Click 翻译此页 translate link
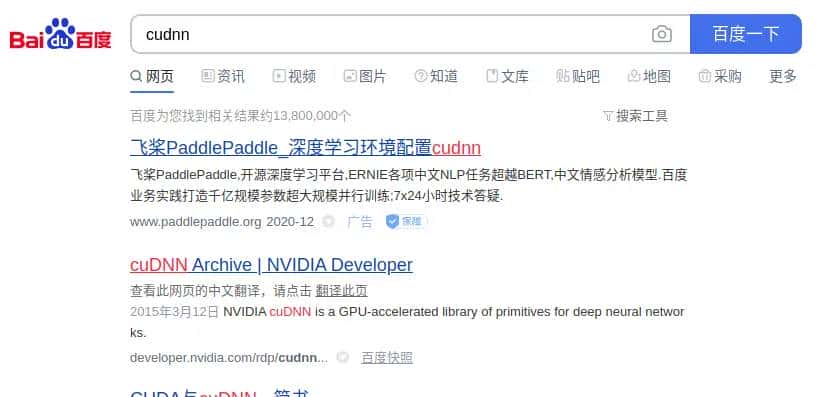Image resolution: width=825 pixels, height=397 pixels. coord(341,291)
